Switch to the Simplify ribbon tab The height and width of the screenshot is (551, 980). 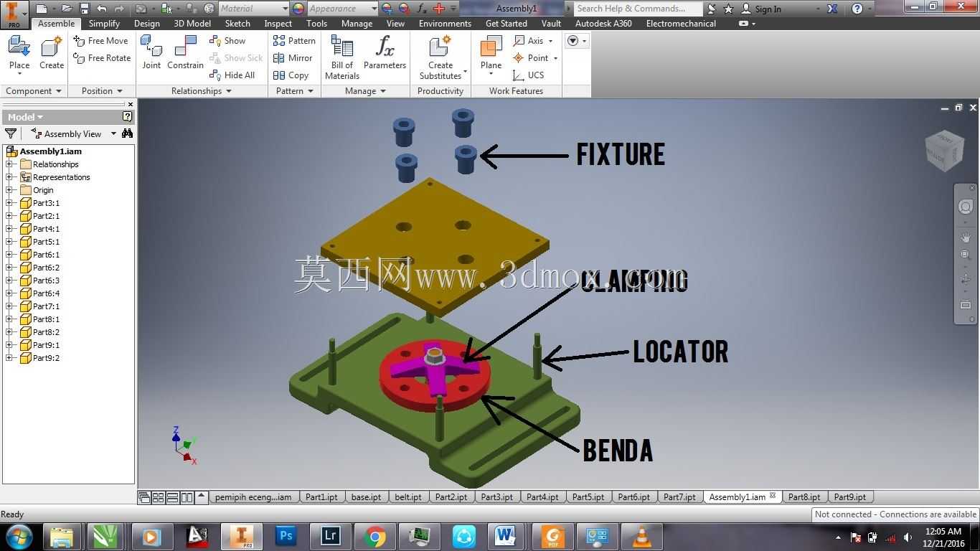(x=104, y=24)
